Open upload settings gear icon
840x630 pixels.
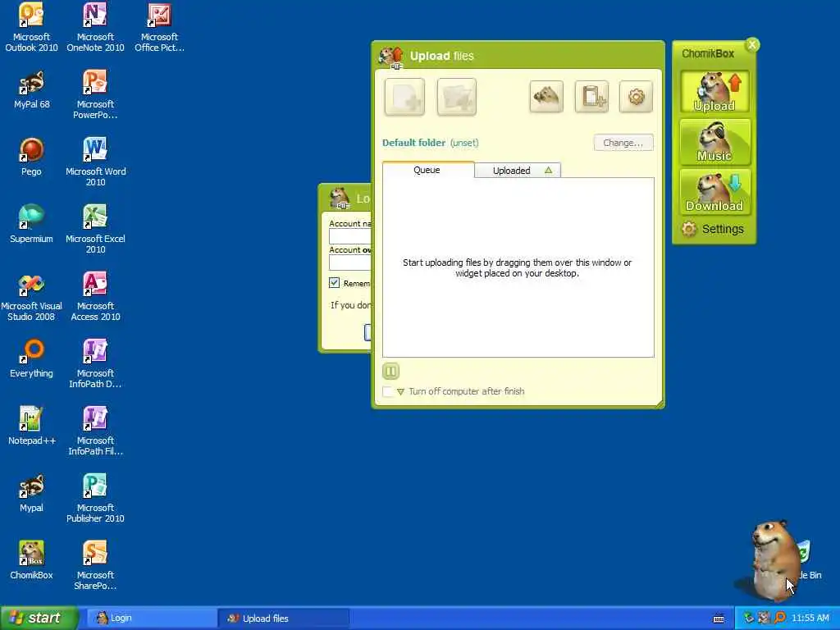(636, 97)
